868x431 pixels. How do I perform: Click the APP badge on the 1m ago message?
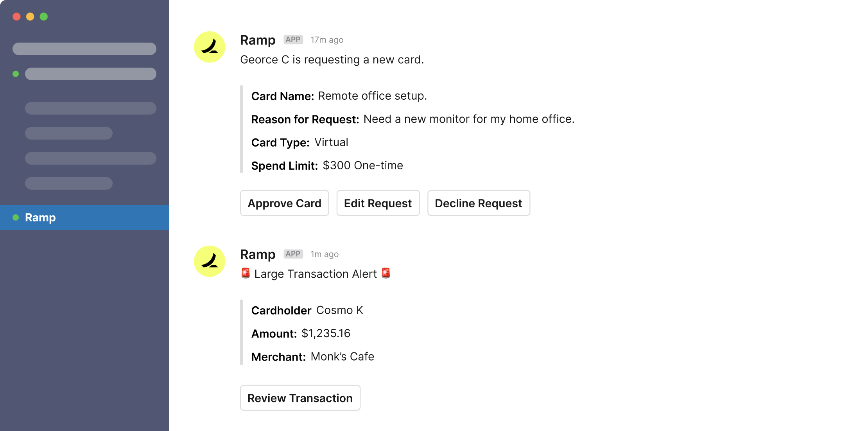293,254
